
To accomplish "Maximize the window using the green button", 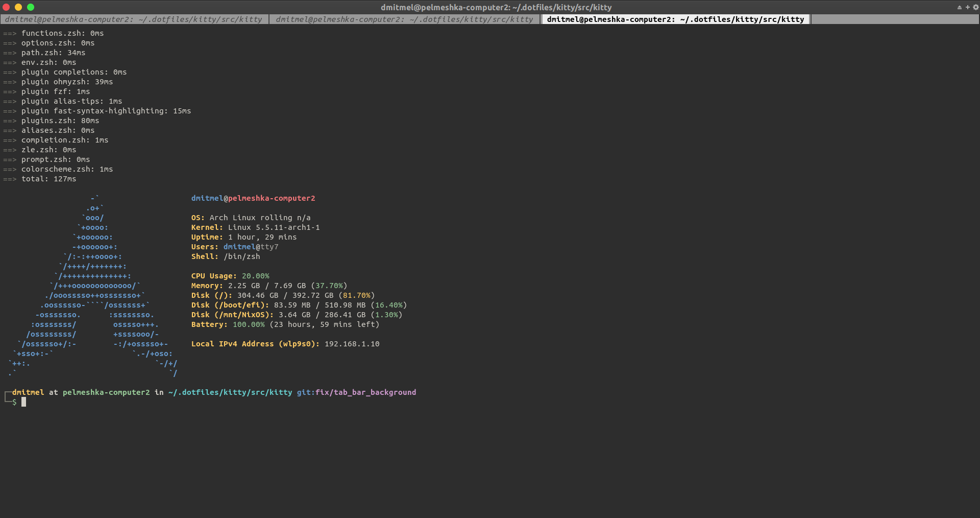I will pos(31,7).
